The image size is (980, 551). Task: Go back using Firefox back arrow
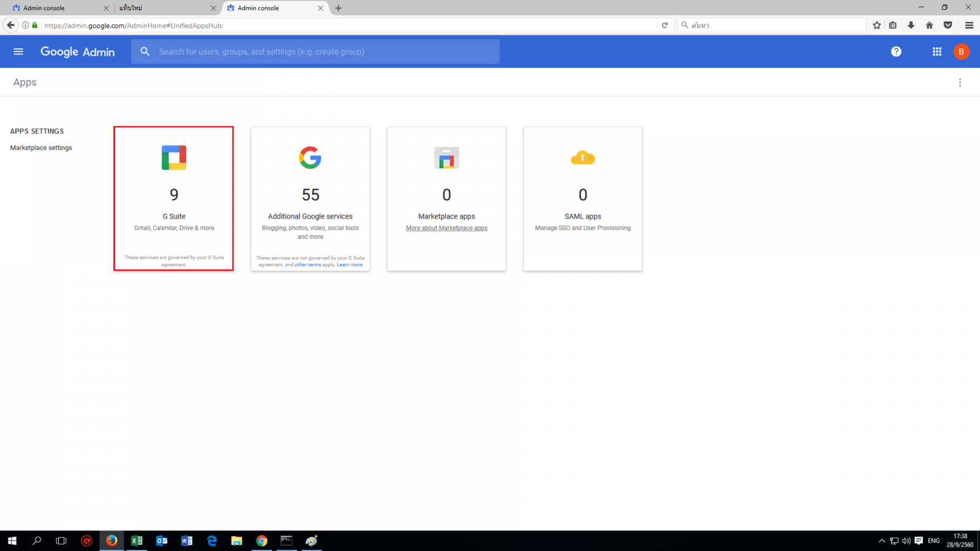[x=10, y=25]
